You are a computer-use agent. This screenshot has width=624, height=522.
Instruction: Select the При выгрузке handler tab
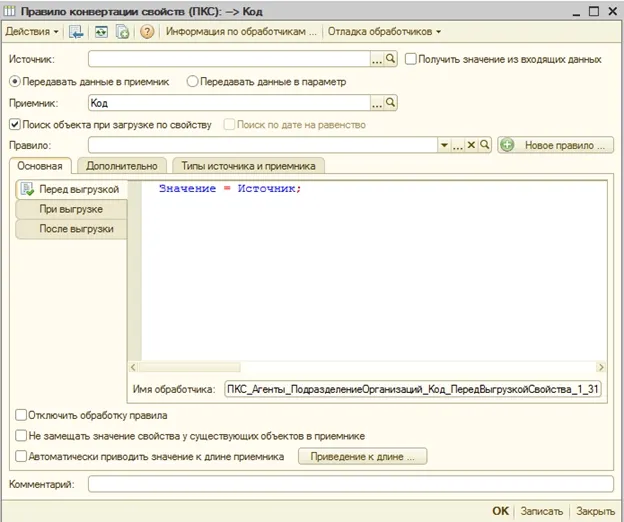click(x=71, y=209)
